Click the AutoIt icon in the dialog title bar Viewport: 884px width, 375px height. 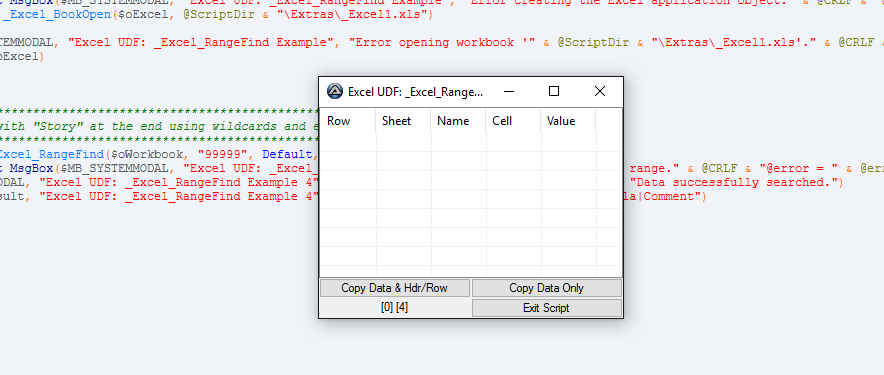(x=335, y=91)
